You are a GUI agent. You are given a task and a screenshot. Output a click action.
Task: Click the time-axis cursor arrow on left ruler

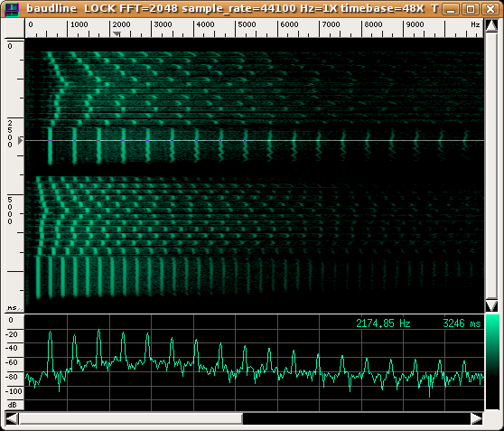(x=20, y=141)
